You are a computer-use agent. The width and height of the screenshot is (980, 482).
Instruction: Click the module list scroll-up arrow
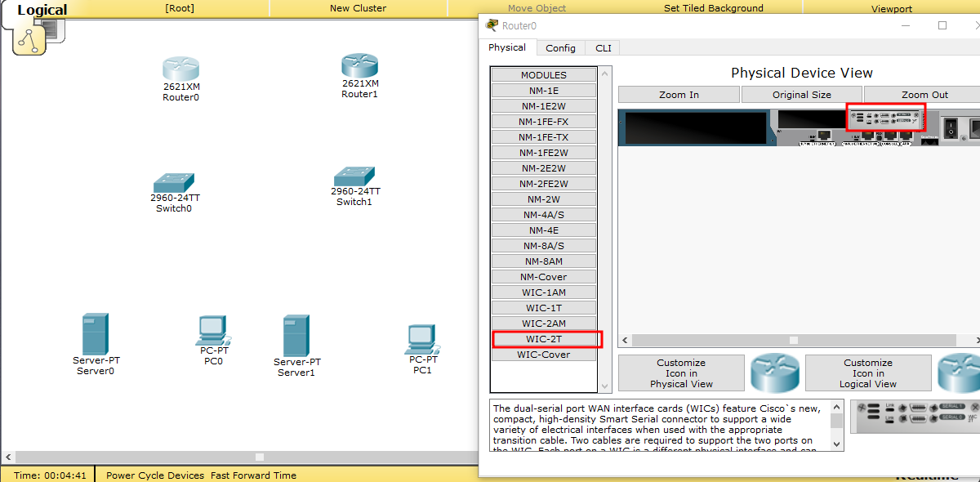click(x=605, y=74)
